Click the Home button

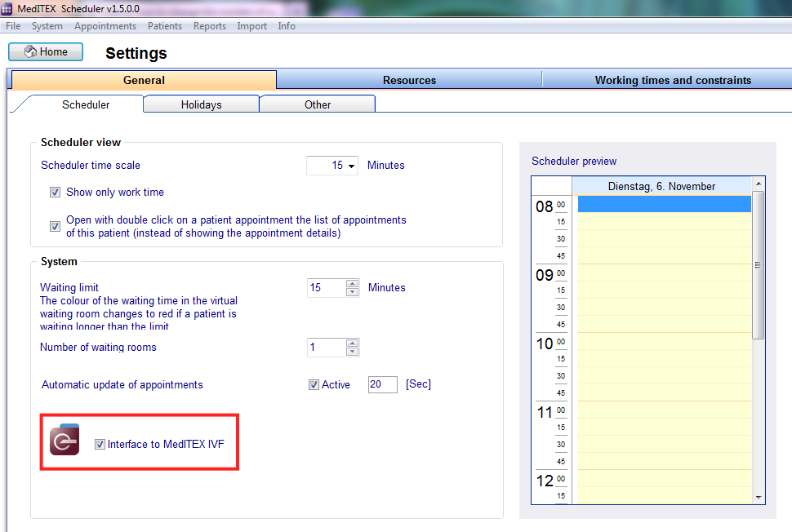[46, 52]
